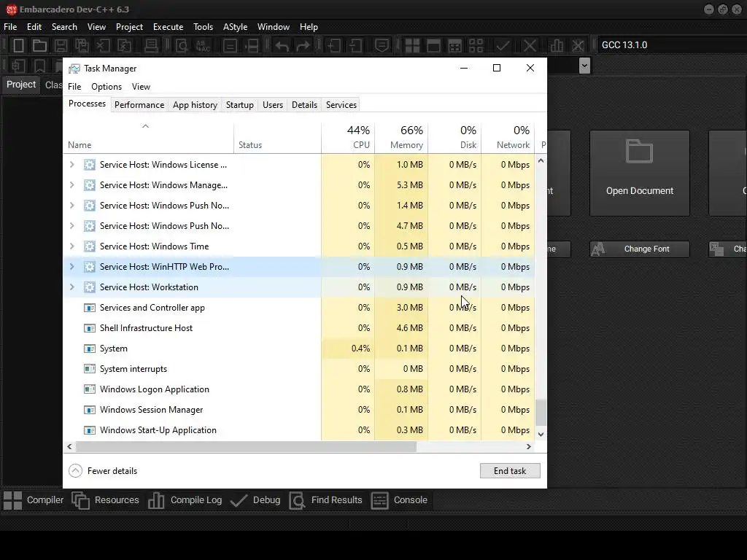Open the Services tab in Task Manager
The image size is (747, 560).
(x=341, y=105)
